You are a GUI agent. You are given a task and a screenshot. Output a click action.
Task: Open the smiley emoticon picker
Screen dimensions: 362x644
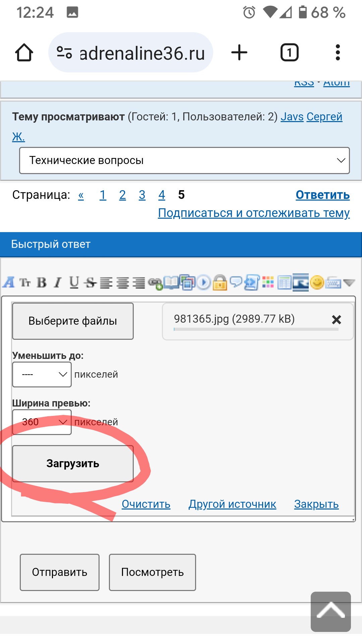317,282
